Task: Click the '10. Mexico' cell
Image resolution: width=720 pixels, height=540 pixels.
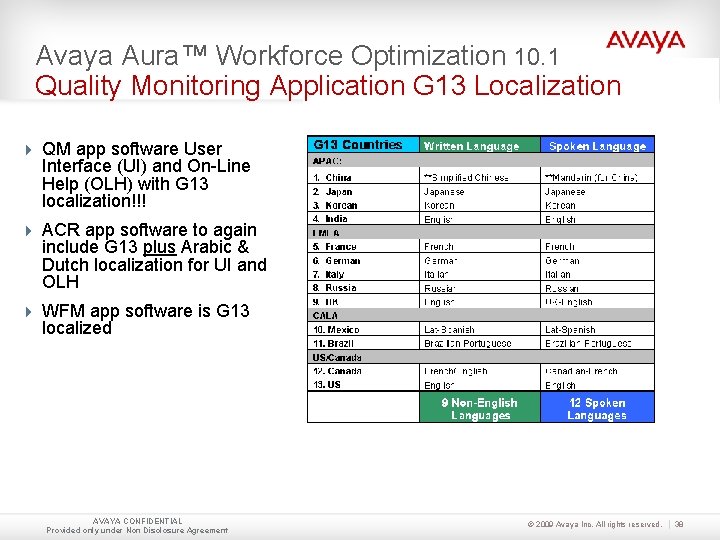Action: click(x=363, y=329)
